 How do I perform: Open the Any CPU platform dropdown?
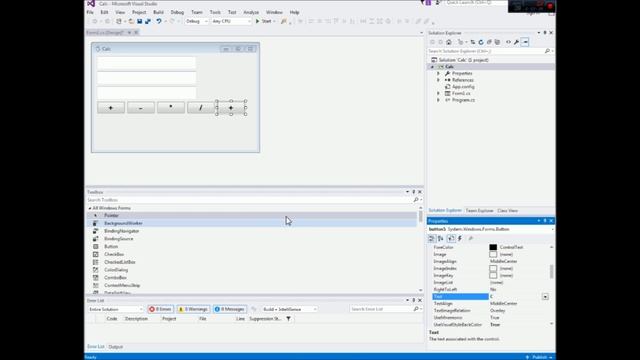231,21
